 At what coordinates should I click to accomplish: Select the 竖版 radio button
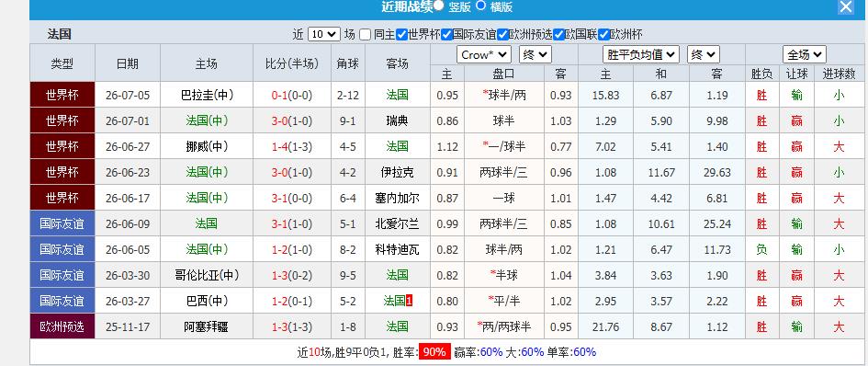[439, 6]
